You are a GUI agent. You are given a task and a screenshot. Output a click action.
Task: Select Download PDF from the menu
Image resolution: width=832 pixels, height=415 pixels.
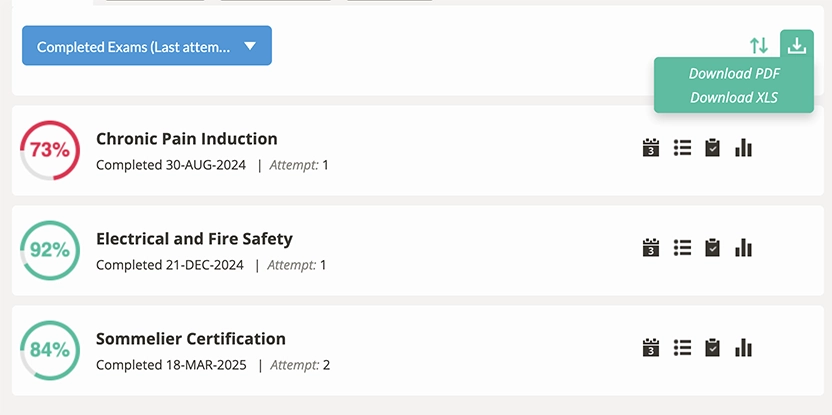[734, 74]
